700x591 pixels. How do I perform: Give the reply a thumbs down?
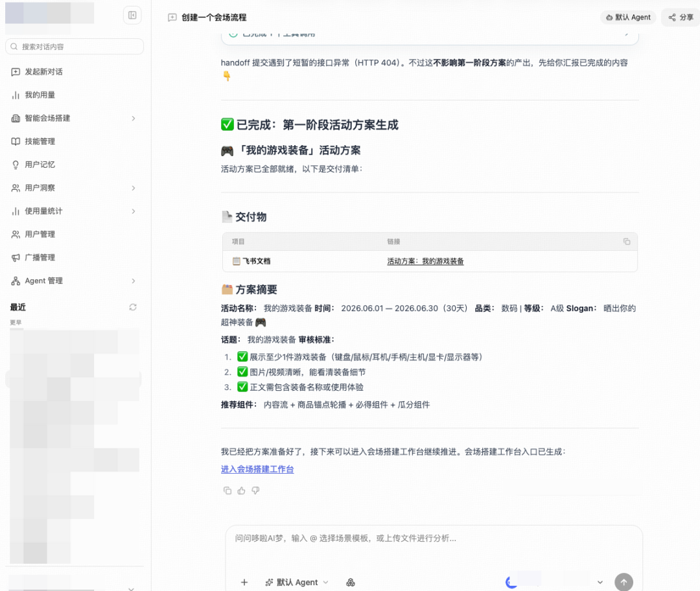point(256,491)
